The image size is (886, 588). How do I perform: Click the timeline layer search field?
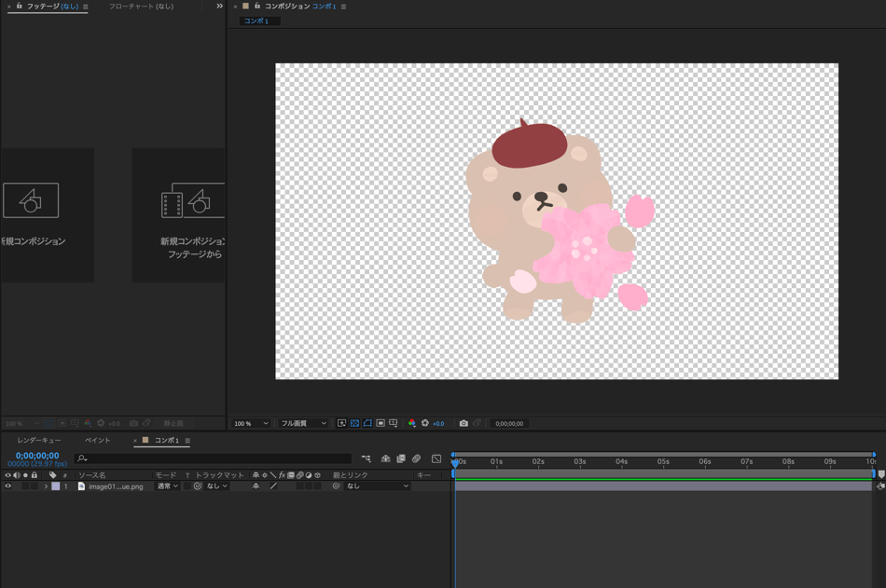click(215, 458)
